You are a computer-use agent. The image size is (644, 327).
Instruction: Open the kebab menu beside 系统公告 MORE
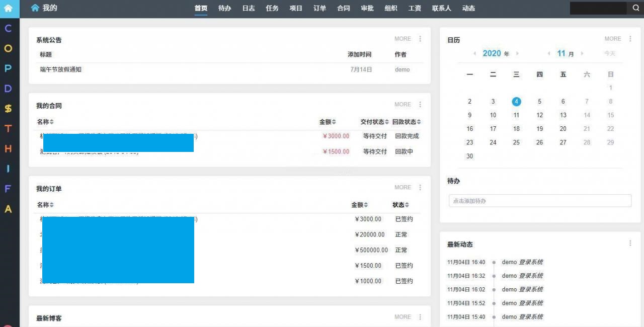[420, 39]
